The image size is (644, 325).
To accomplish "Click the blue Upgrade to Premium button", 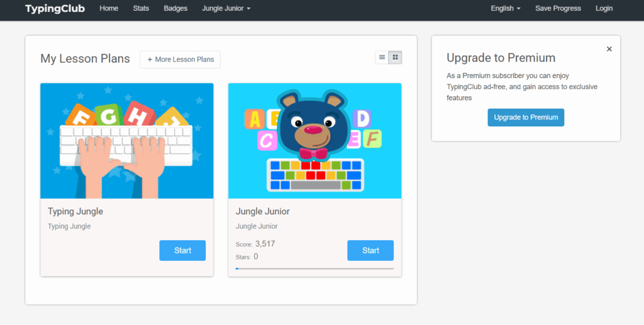I will (526, 118).
